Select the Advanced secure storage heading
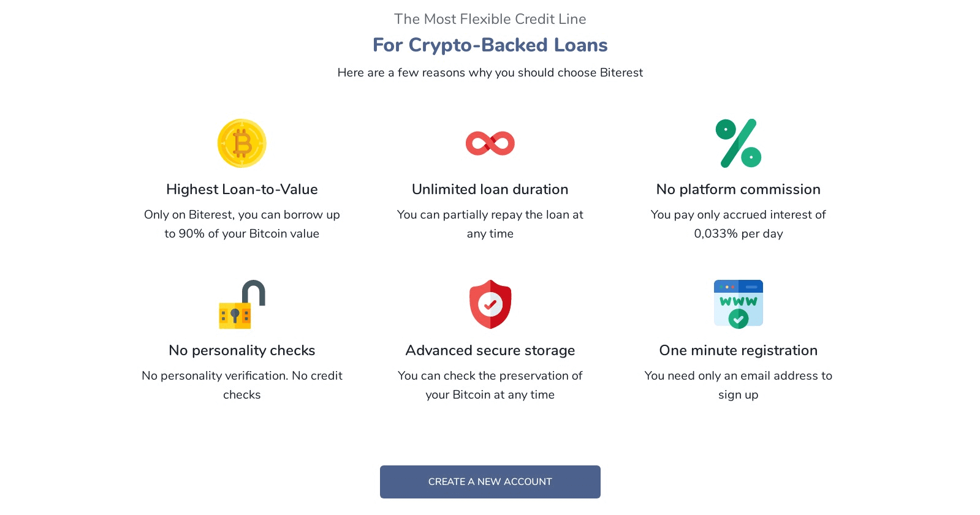Viewport: 980px width, 515px height. click(x=490, y=350)
